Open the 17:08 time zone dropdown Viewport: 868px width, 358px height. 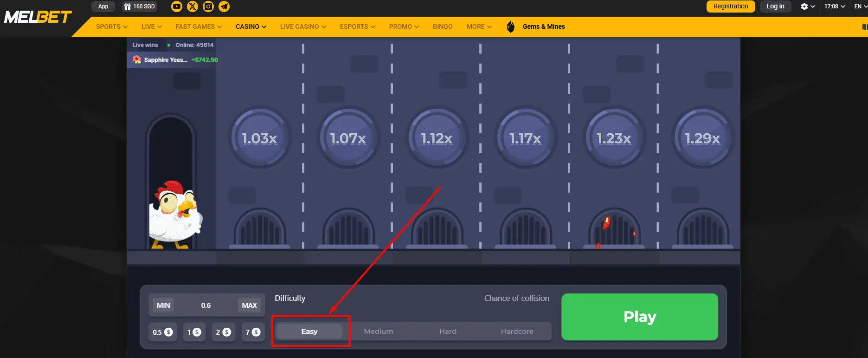[835, 7]
